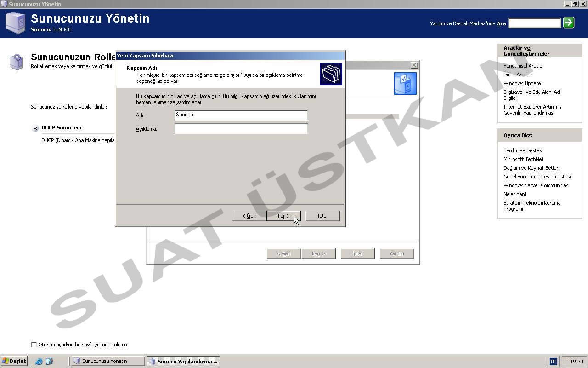Cancel the scope wizard with İptal
Viewport: 588px width, 368px height.
click(322, 216)
